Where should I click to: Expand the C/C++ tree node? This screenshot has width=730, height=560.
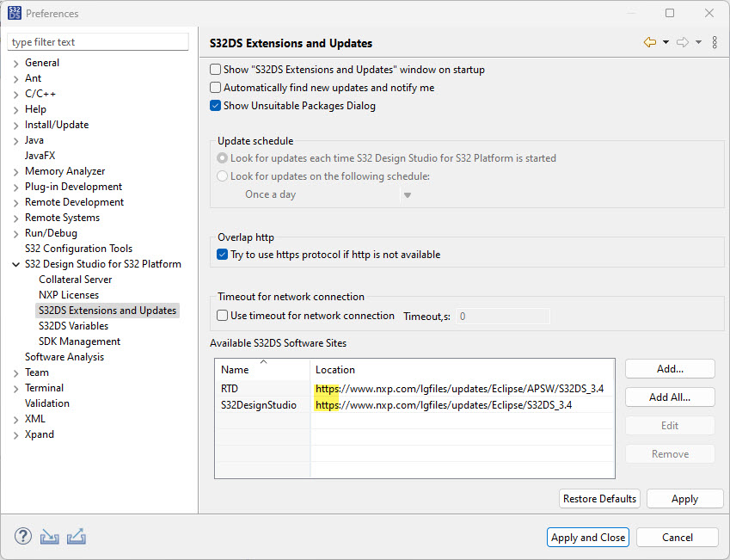(x=15, y=94)
